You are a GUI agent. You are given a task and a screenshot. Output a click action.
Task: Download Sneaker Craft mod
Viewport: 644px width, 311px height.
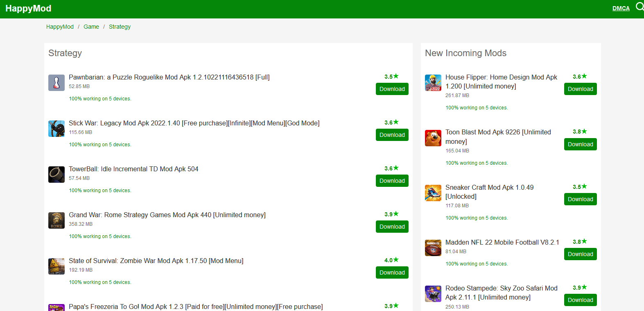(581, 199)
